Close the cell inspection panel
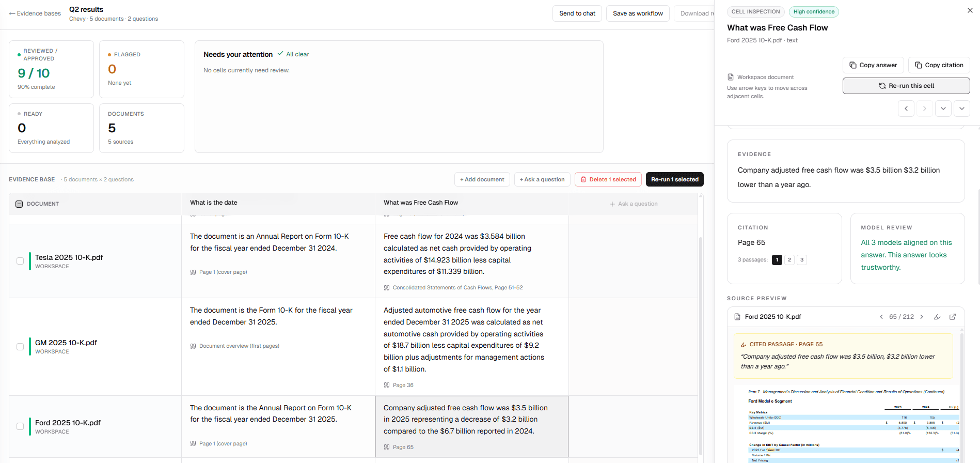Screen dimensions: 980x463 [x=970, y=10]
